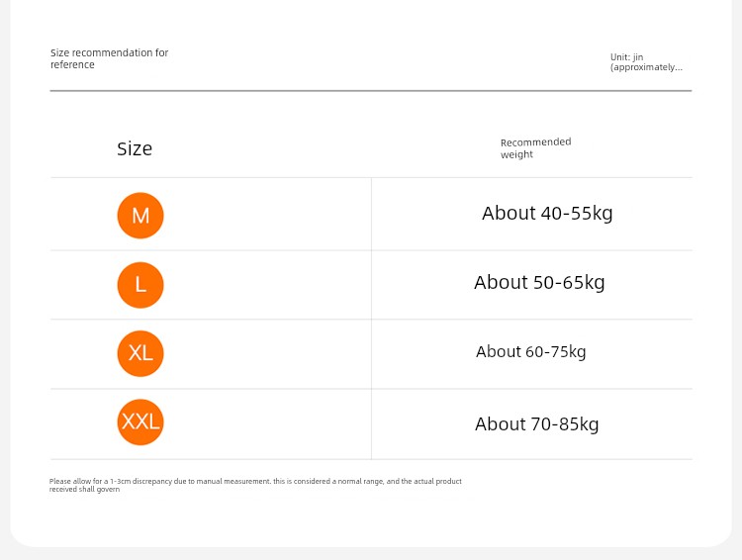Click the empty cell beside XXL badge
Viewport: 742px width, 560px height.
(x=267, y=424)
